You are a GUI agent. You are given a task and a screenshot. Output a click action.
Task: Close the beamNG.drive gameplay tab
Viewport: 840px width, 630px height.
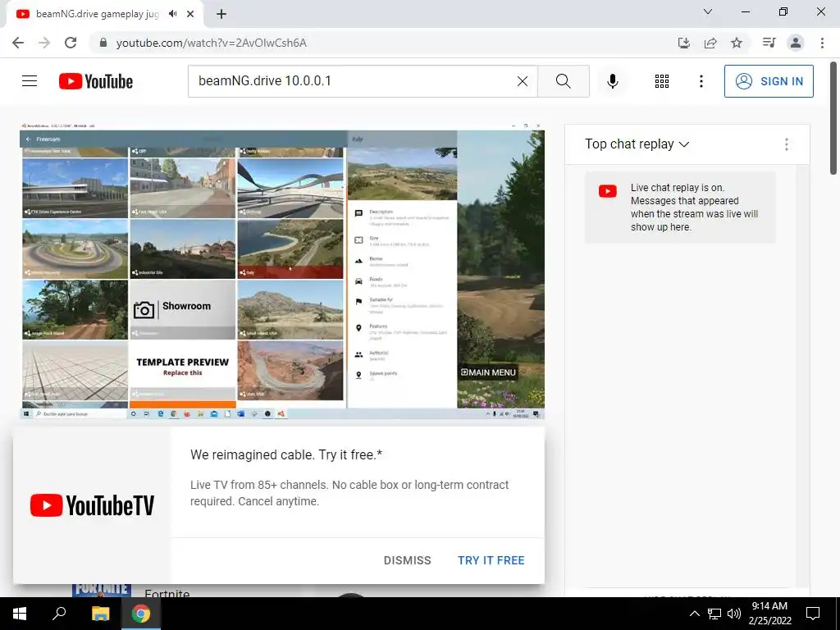click(190, 14)
